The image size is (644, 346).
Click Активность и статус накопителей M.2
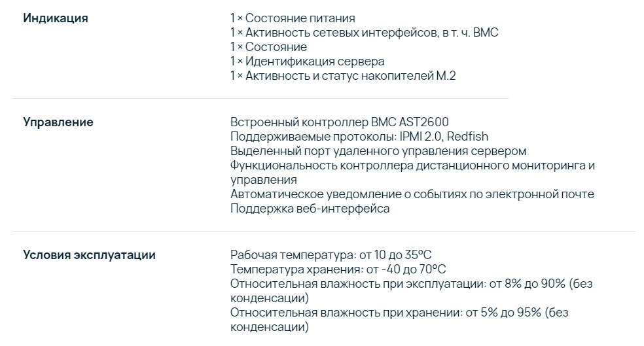coord(343,75)
